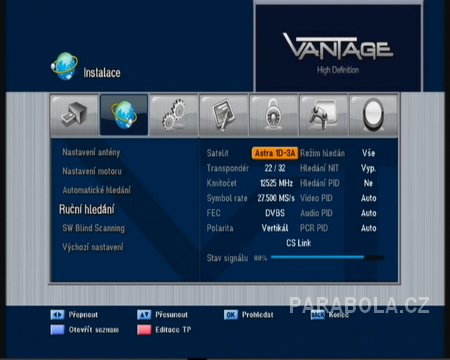
Task: Toggle Hledání NIT value Vyp.
Action: point(368,168)
